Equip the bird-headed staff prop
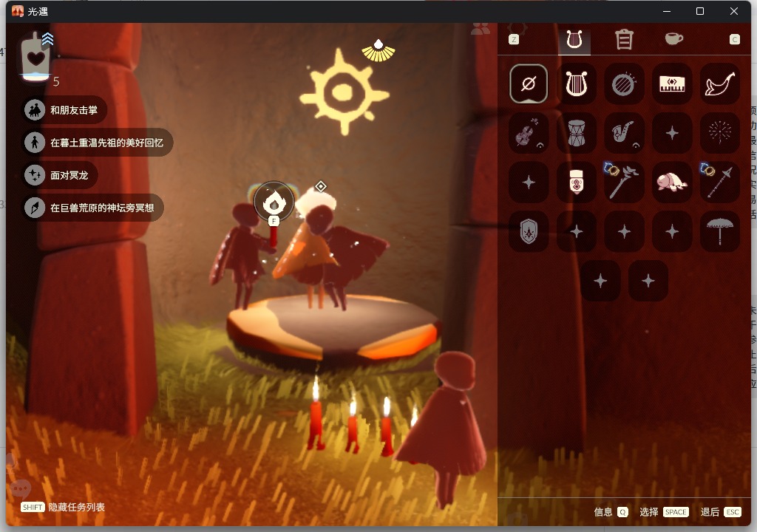The height and width of the screenshot is (532, 757). pyautogui.click(x=624, y=183)
